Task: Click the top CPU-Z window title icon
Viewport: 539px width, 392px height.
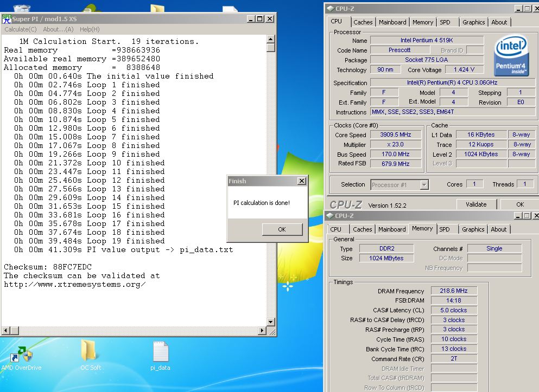Action: pyautogui.click(x=330, y=9)
